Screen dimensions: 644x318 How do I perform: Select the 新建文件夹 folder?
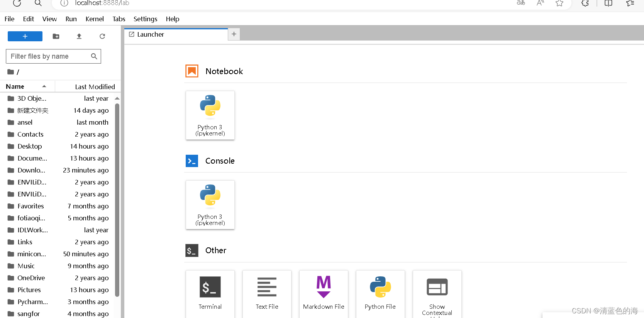coord(58,110)
